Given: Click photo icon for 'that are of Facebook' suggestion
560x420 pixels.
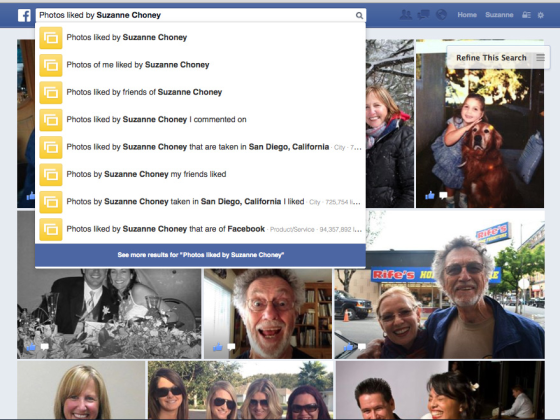Looking at the screenshot, I should tap(51, 229).
